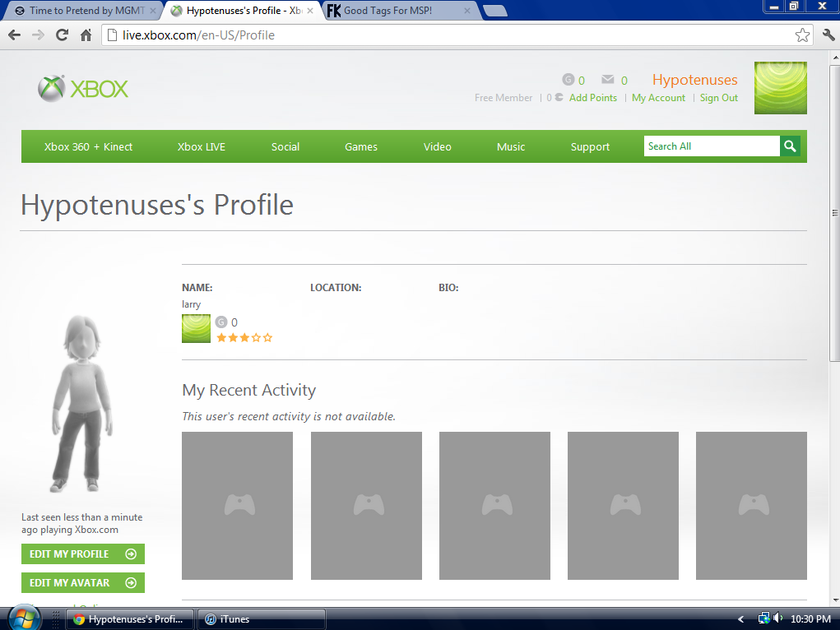Click the My Recent Activity heading
Image resolution: width=840 pixels, height=630 pixels.
[249, 390]
